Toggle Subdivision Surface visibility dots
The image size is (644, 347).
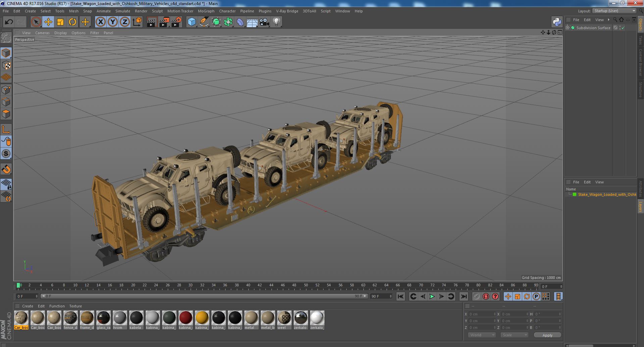620,28
